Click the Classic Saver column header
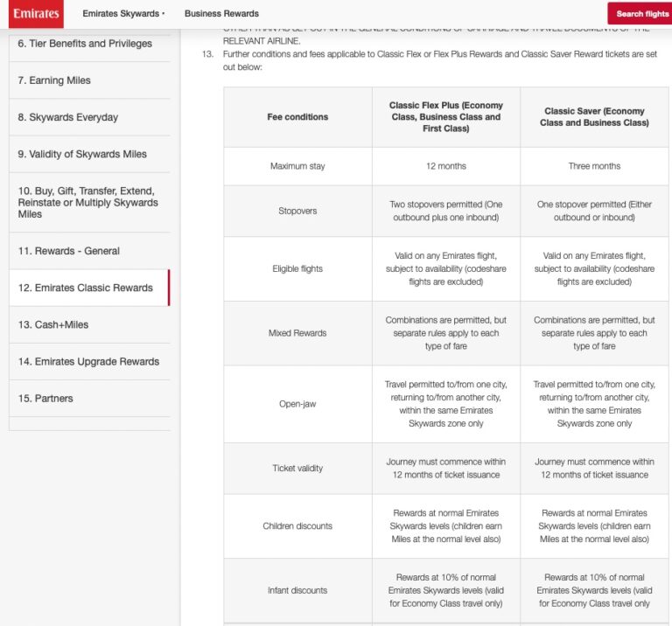The width and height of the screenshot is (672, 626). [x=594, y=117]
